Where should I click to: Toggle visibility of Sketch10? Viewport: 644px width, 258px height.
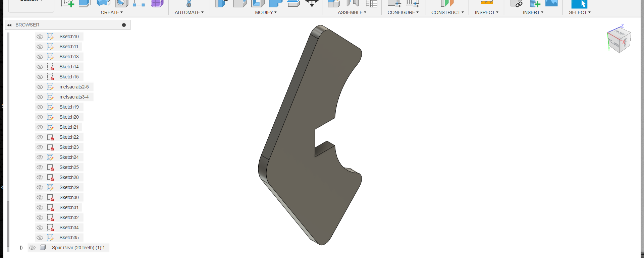pos(40,37)
